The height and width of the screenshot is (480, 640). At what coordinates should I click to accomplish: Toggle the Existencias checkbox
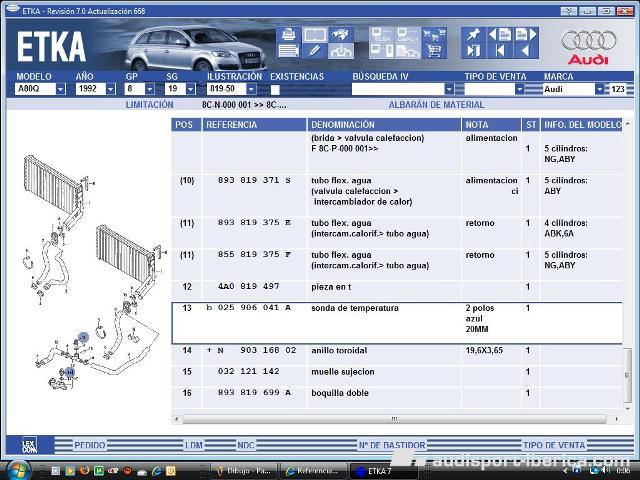(276, 89)
